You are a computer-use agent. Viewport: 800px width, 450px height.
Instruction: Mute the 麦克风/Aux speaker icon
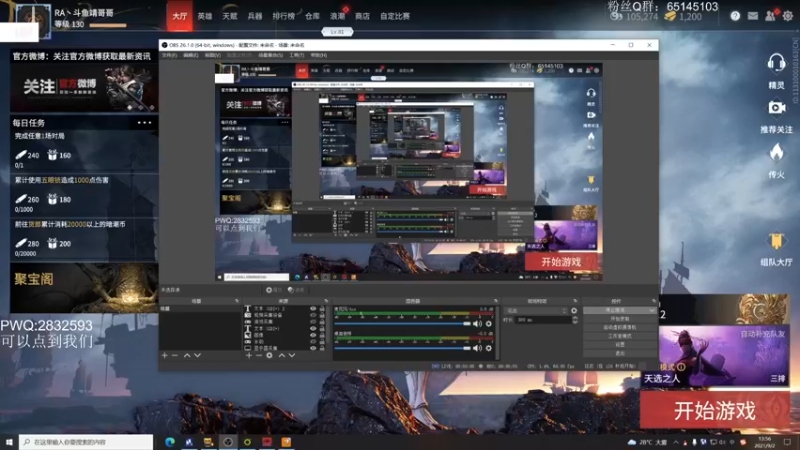click(477, 323)
